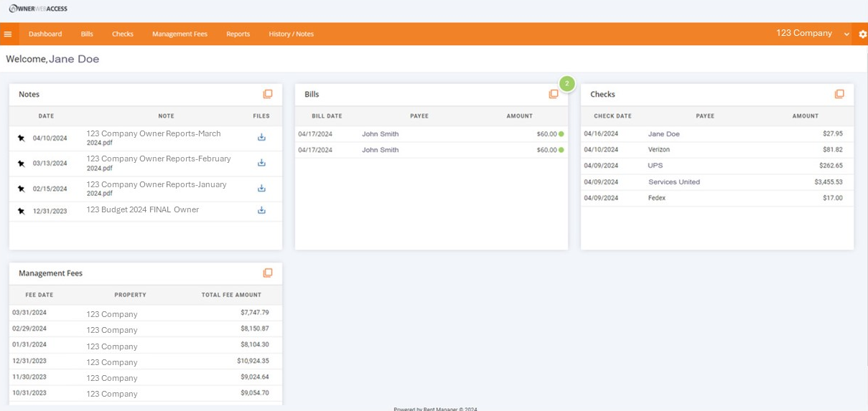Open the hamburger menu icon
Image resolution: width=868 pixels, height=411 pixels.
8,34
